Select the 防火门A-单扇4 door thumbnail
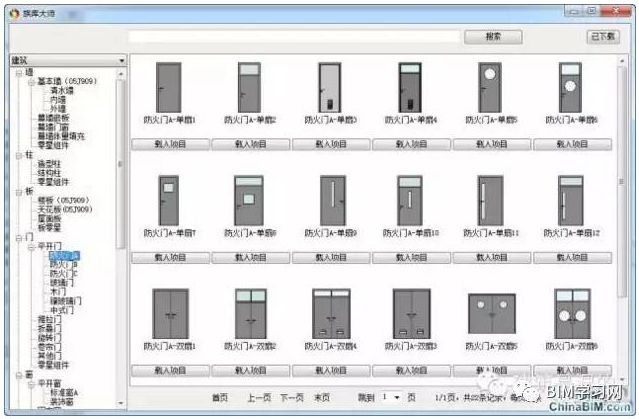Image resolution: width=639 pixels, height=419 pixels. [x=410, y=88]
